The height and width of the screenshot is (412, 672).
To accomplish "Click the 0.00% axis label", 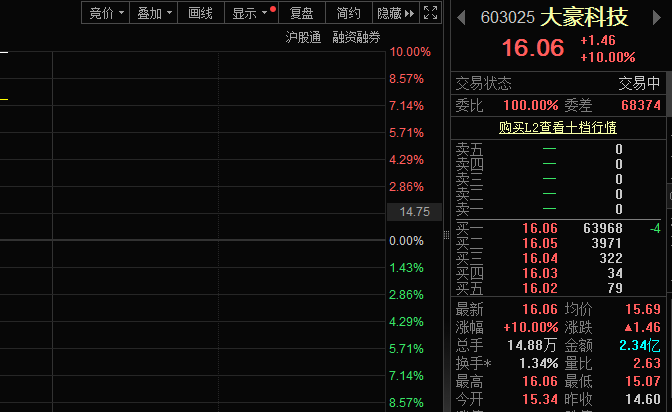I will [x=406, y=241].
